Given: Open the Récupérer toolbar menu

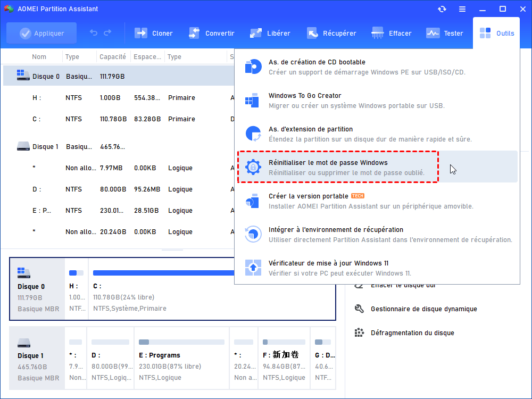Looking at the screenshot, I should [331, 33].
